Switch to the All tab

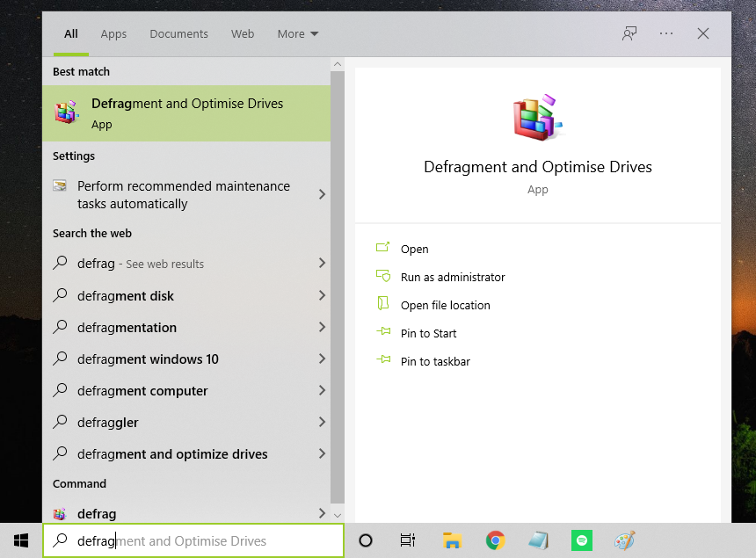71,33
